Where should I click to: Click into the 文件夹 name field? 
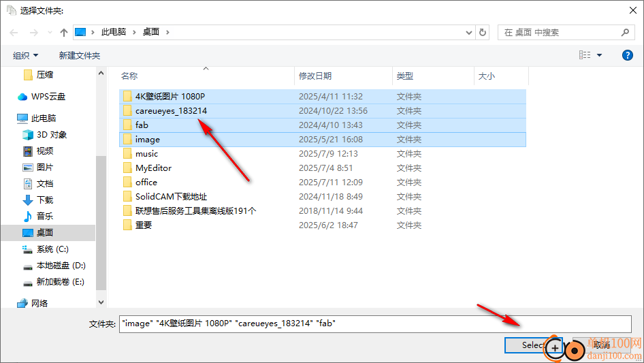375,324
